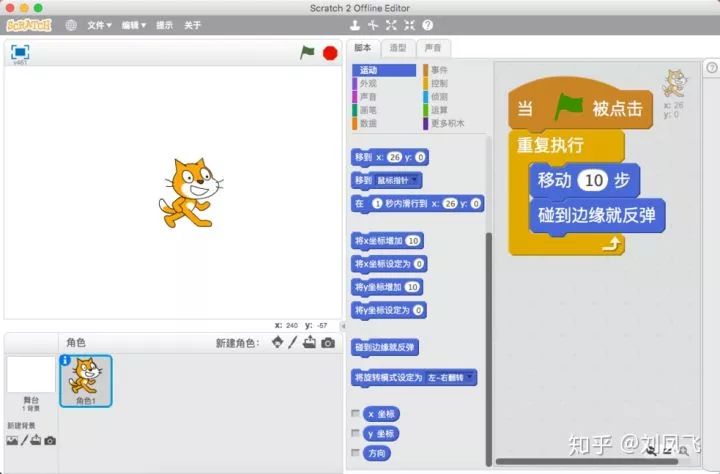Choose backdrop from library
This screenshot has height=474, width=720.
tap(12, 440)
